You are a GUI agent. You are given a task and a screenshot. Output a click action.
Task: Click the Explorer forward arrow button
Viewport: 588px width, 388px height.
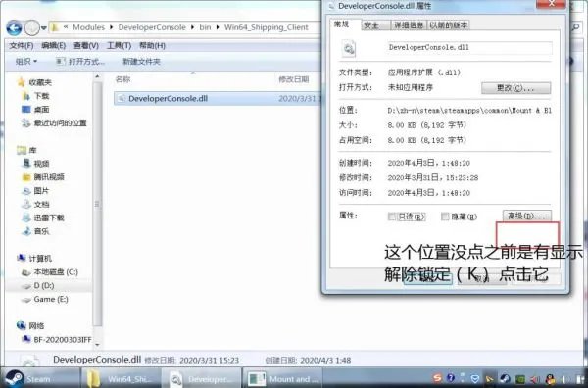point(32,27)
